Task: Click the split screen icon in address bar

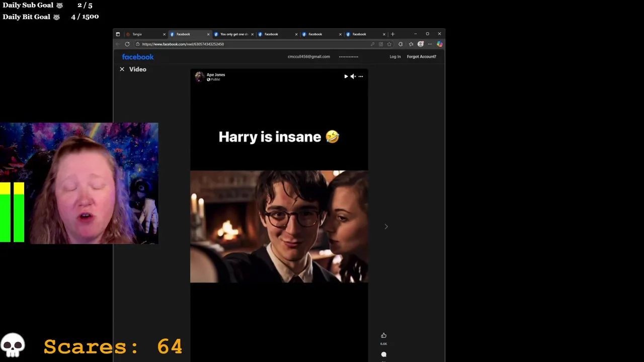Action: coord(381,44)
